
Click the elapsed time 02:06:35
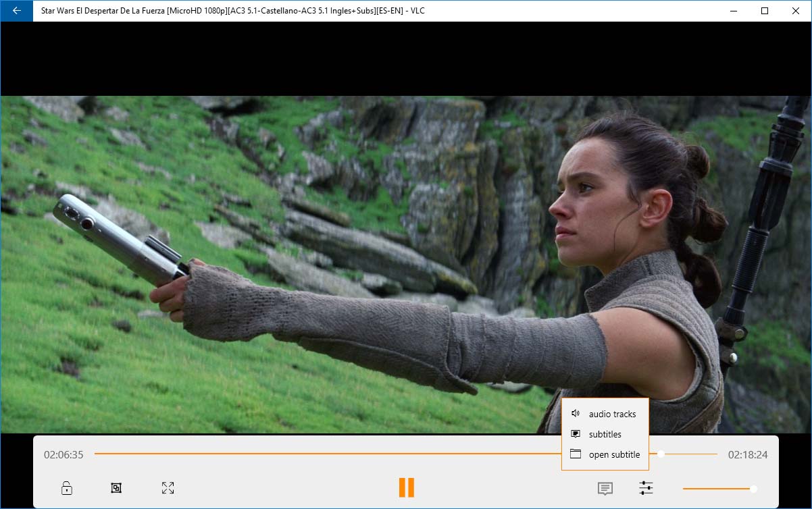click(x=64, y=455)
